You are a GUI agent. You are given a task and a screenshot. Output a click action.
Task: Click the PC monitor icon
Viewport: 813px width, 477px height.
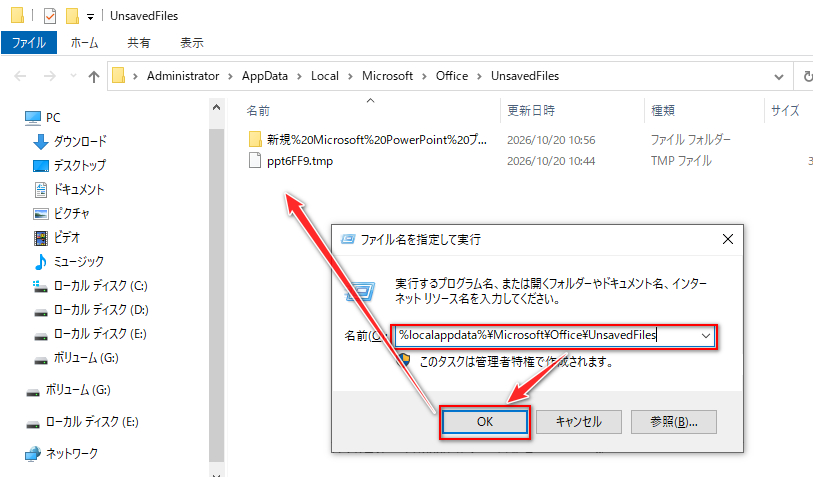33,118
